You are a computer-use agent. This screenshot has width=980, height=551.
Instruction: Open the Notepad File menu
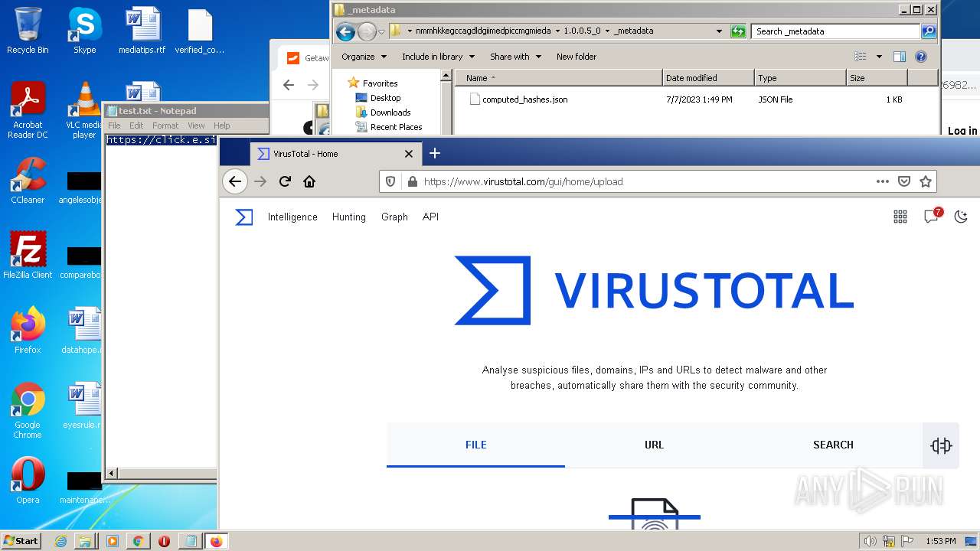[114, 126]
